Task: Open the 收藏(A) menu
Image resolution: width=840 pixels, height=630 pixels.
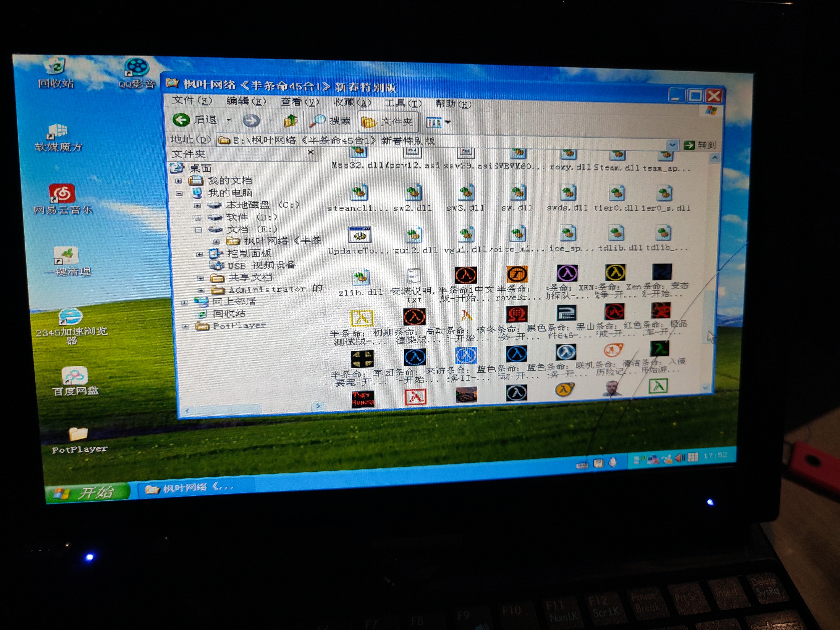Action: click(352, 102)
